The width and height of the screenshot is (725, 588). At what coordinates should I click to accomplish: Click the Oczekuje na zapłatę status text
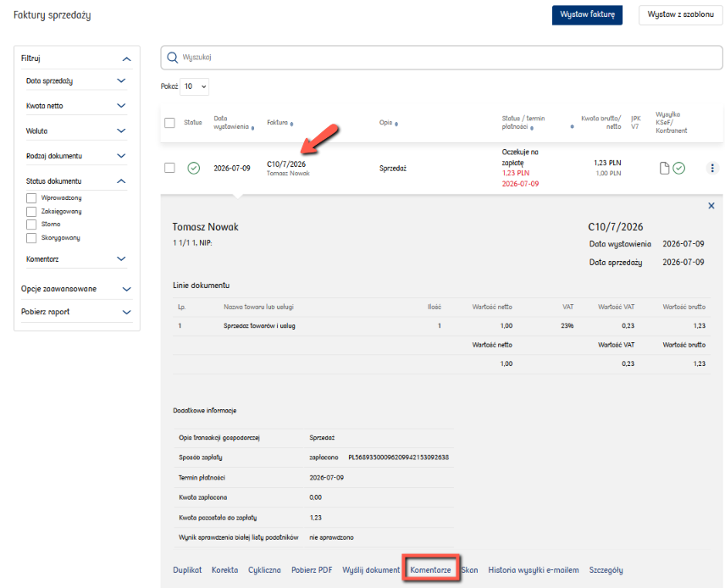tap(520, 158)
